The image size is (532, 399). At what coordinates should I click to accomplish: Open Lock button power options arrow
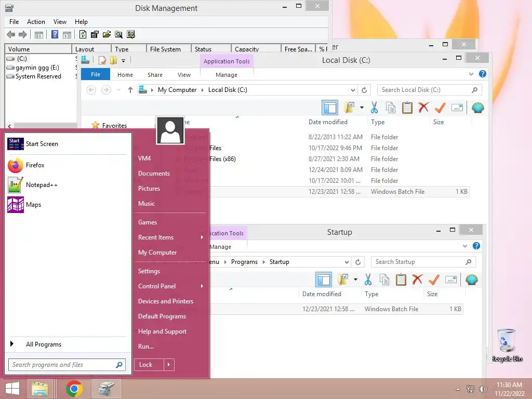169,365
